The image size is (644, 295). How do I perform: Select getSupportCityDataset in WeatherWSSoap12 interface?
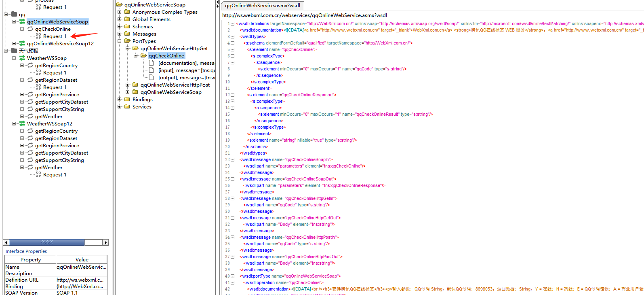click(61, 153)
